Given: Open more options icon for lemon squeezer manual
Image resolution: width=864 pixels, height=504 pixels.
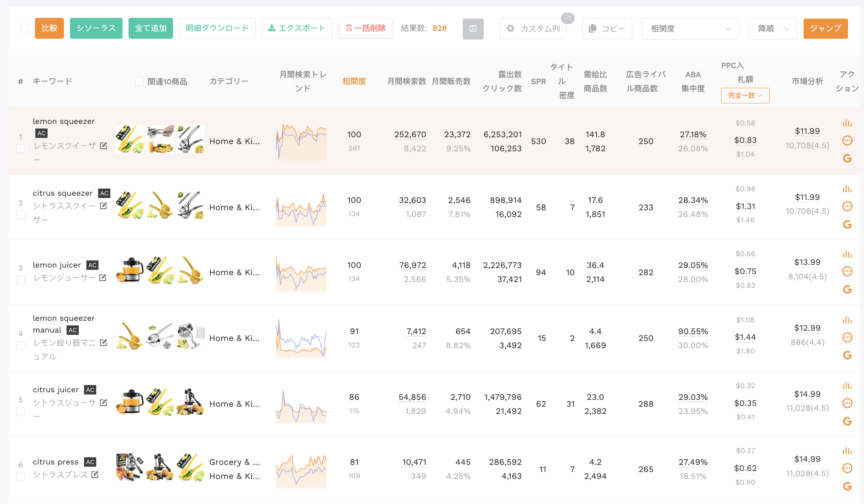Looking at the screenshot, I should (847, 337).
